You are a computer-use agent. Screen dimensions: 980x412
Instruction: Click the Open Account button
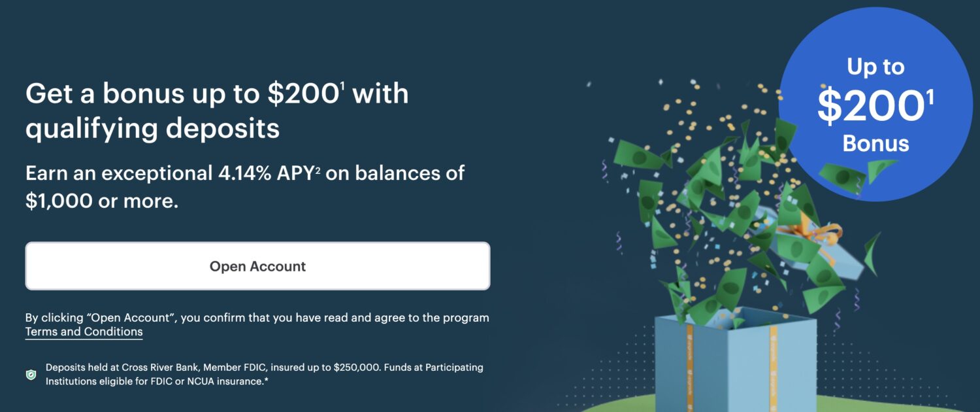click(x=257, y=266)
